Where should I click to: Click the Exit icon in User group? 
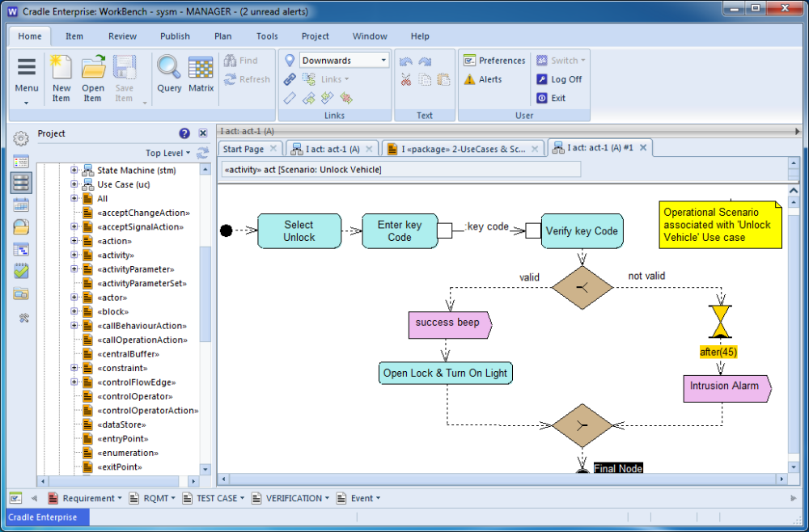542,98
